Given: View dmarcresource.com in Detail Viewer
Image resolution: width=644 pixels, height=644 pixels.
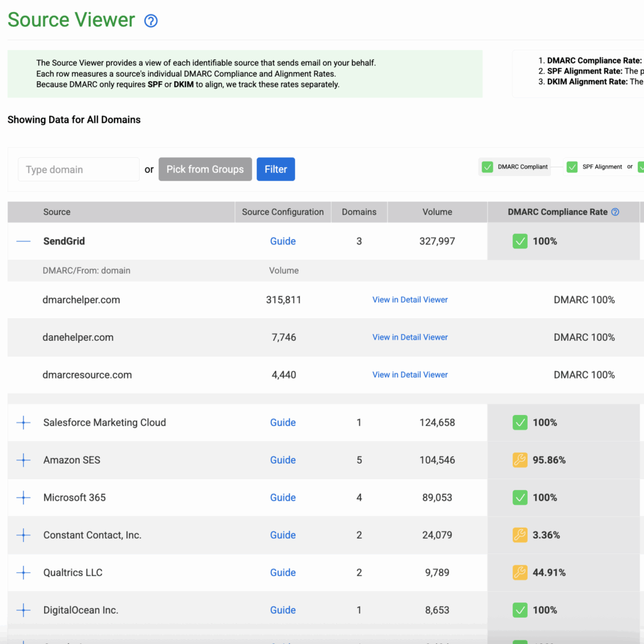Looking at the screenshot, I should (410, 375).
